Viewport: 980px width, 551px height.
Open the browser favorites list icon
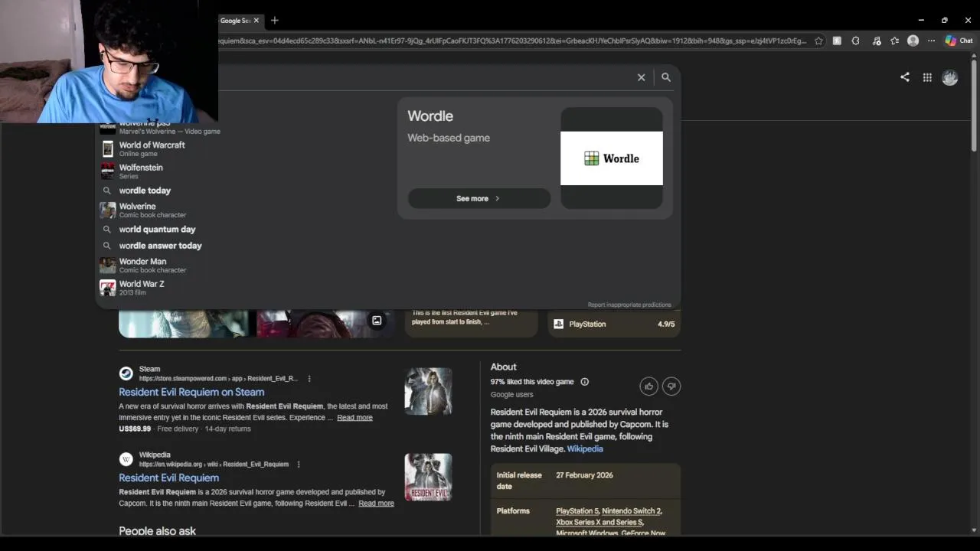tap(894, 41)
